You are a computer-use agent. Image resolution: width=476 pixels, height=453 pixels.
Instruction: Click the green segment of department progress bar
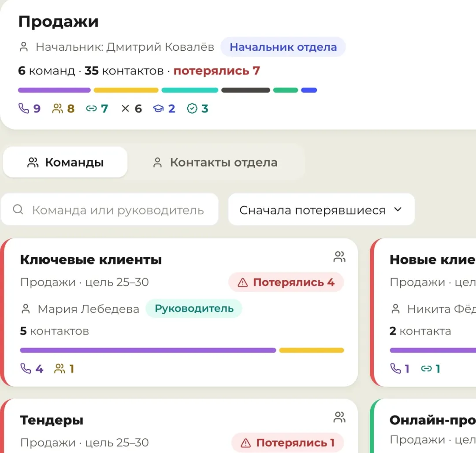pos(286,90)
